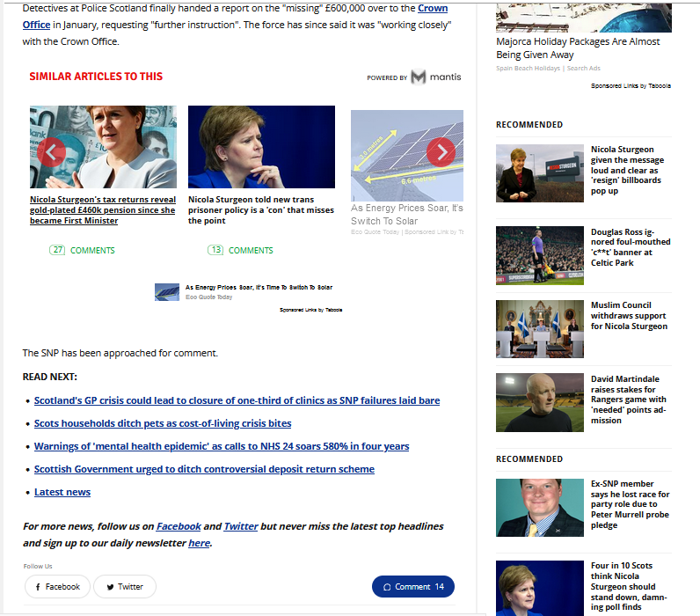
Task: Click the newsletter 'here' link
Action: coord(199,543)
